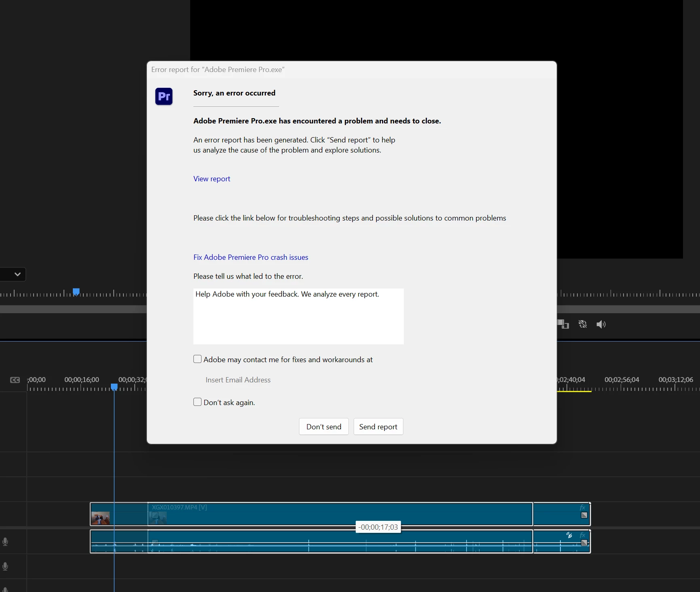The height and width of the screenshot is (592, 700).
Task: Click 'Please tell us what led to the error.'
Action: (248, 276)
